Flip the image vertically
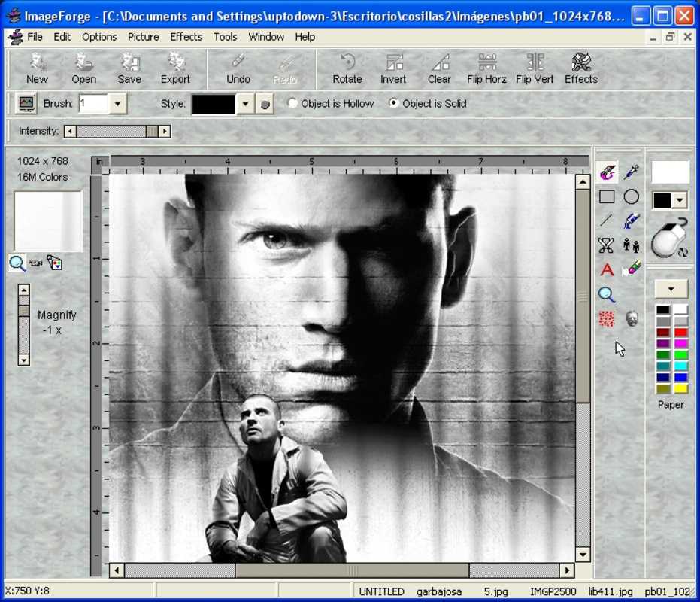Screen dimensions: 700x602 point(535,68)
